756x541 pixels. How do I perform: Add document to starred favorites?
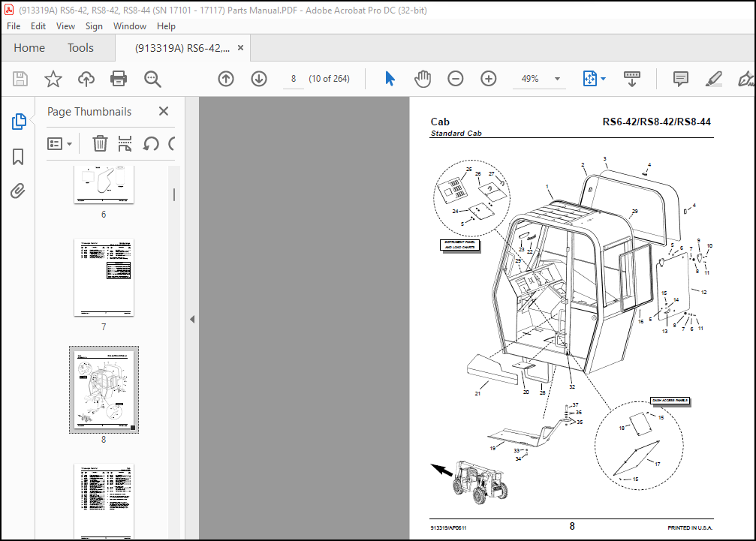tap(53, 79)
